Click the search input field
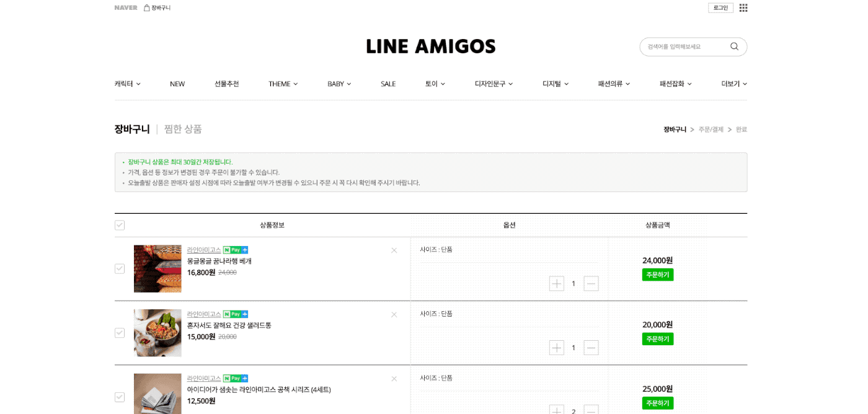Image resolution: width=868 pixels, height=414 pixels. (x=685, y=46)
